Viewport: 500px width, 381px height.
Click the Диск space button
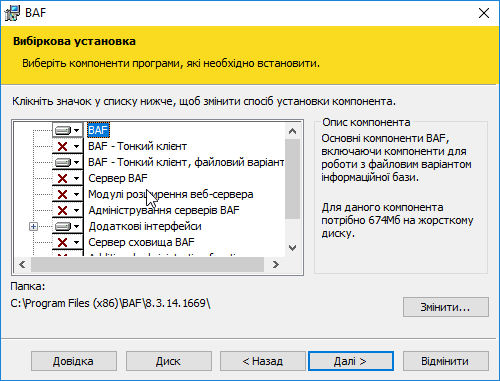169,361
